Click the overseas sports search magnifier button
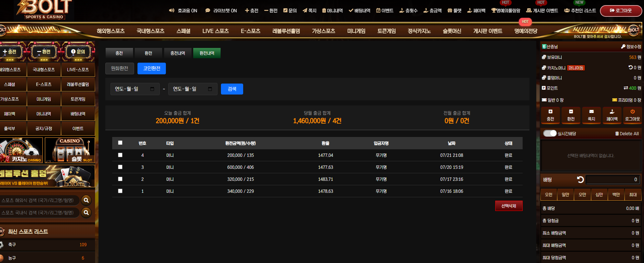Screen dimensions: 644x263 [x=86, y=200]
